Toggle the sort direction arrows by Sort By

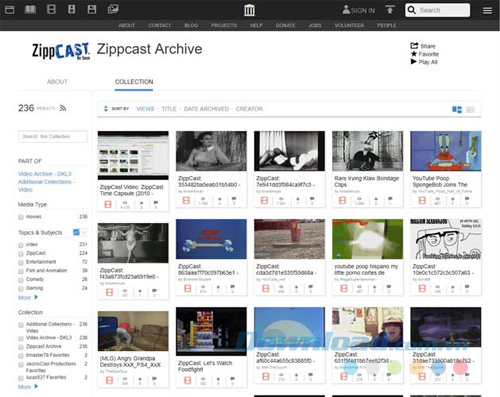click(106, 109)
